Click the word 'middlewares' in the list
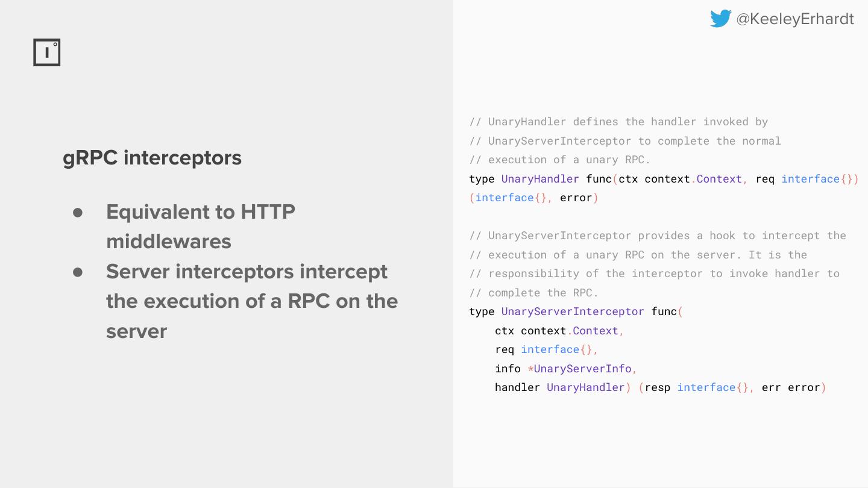Screen dimensions: 868x488 coord(169,242)
